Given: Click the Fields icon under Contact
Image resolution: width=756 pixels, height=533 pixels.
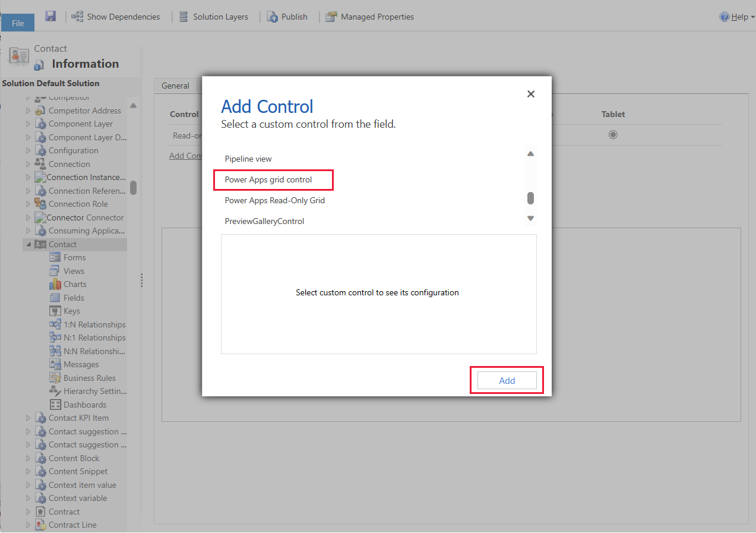Looking at the screenshot, I should (55, 298).
